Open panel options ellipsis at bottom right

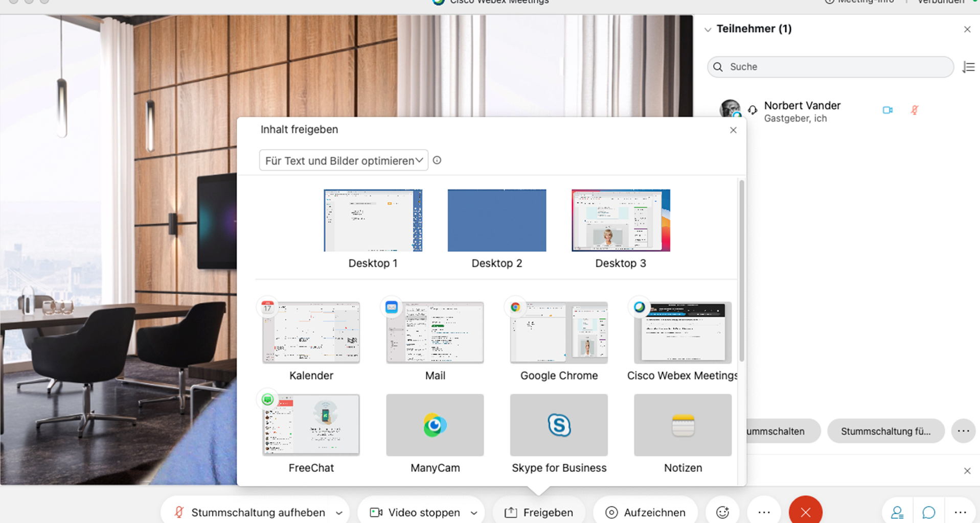(x=960, y=512)
